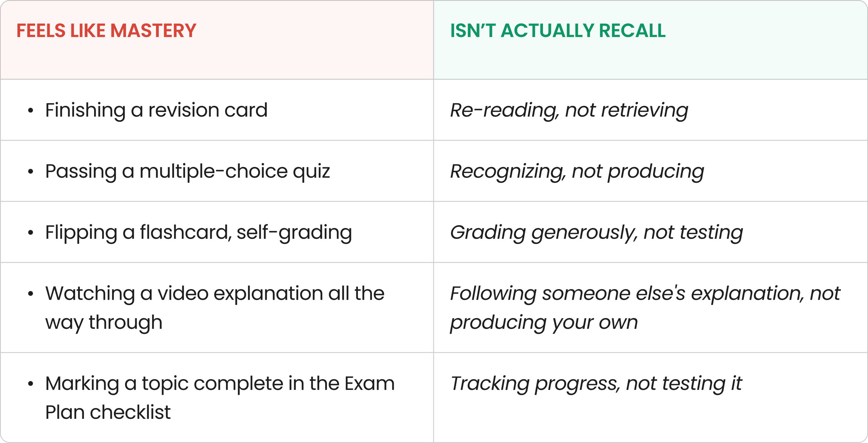868x443 pixels.
Task: Click bullet before Watching a video explanation
Action: tap(31, 294)
